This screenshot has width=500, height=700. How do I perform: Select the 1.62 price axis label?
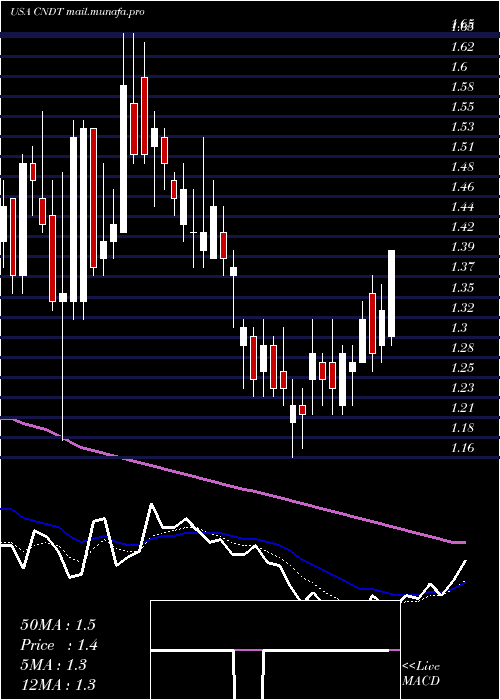point(462,46)
